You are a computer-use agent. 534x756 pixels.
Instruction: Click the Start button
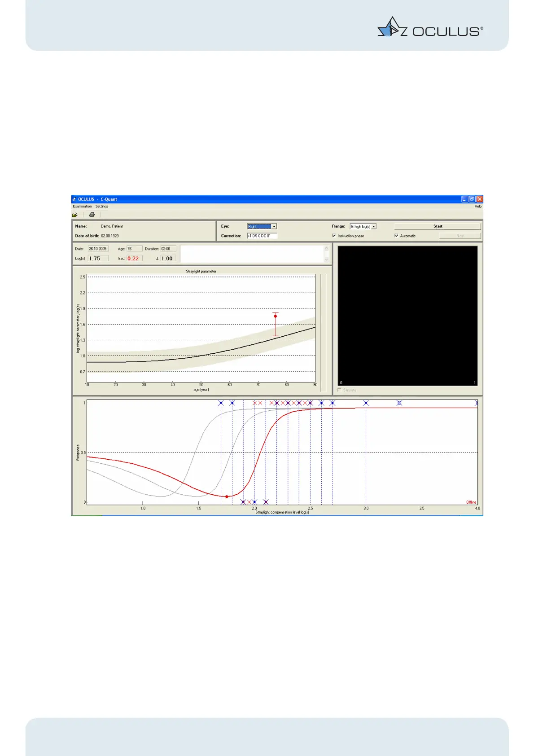(438, 226)
